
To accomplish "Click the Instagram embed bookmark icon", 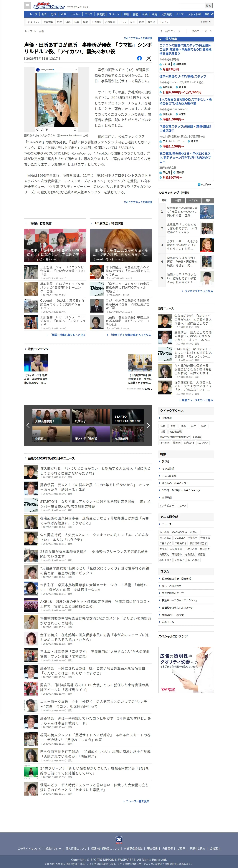I will 75,129.
